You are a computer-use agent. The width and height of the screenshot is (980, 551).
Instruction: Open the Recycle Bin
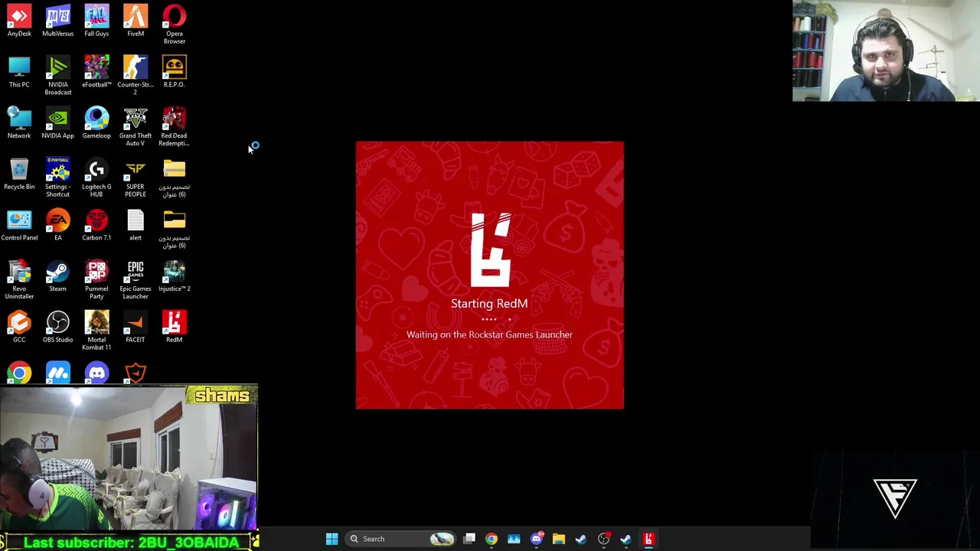coord(19,174)
